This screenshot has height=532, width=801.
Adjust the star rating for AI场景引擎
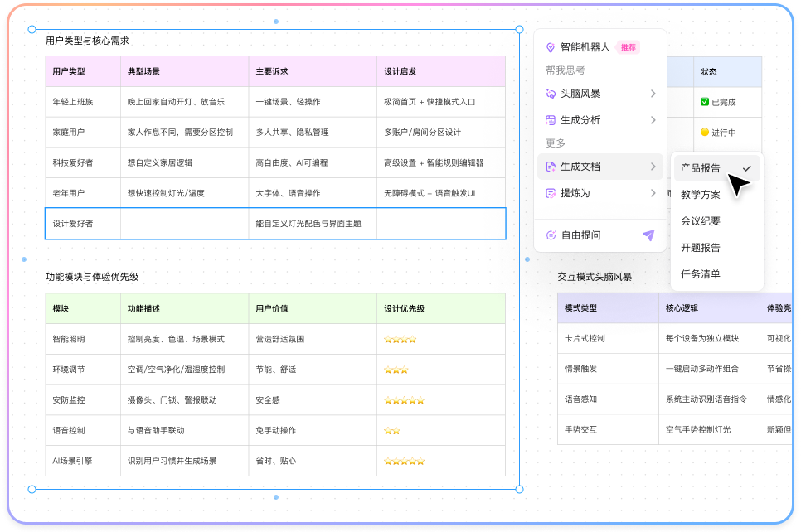(x=402, y=461)
